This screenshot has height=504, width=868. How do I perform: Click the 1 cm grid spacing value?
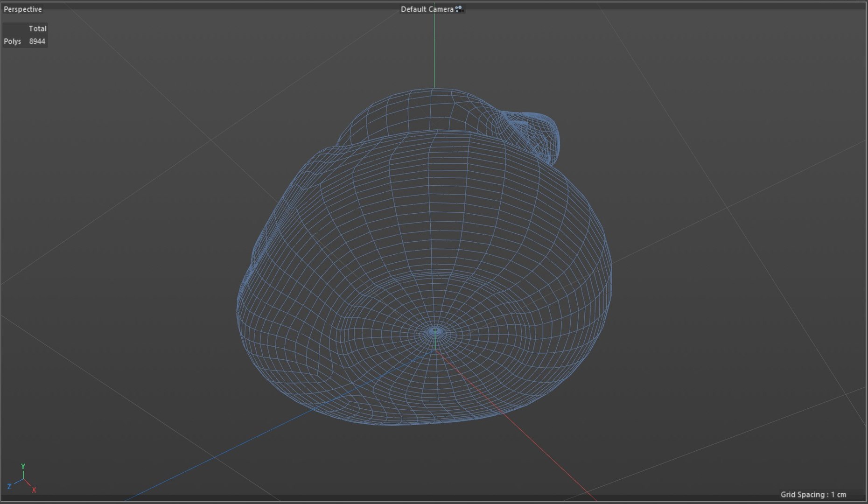(839, 495)
